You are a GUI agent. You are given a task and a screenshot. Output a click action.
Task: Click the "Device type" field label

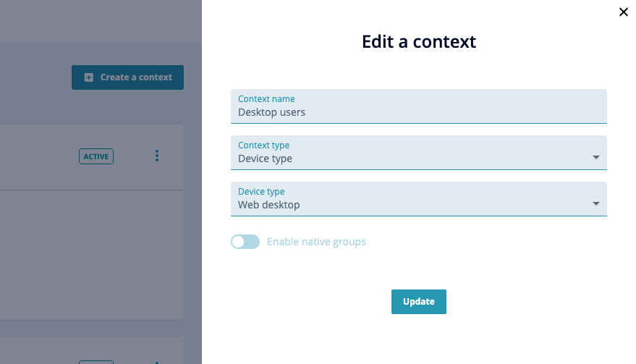click(x=261, y=192)
